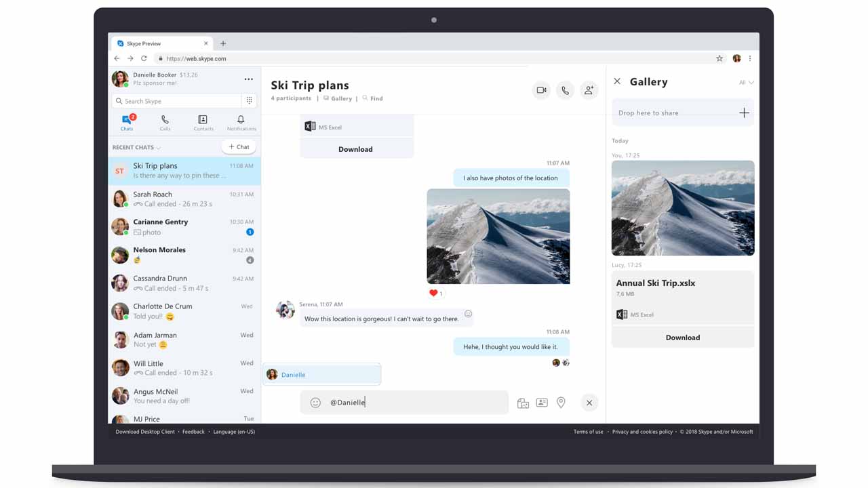The height and width of the screenshot is (488, 868).
Task: Download the Annual Ski Trip.xslx file
Action: click(x=682, y=337)
